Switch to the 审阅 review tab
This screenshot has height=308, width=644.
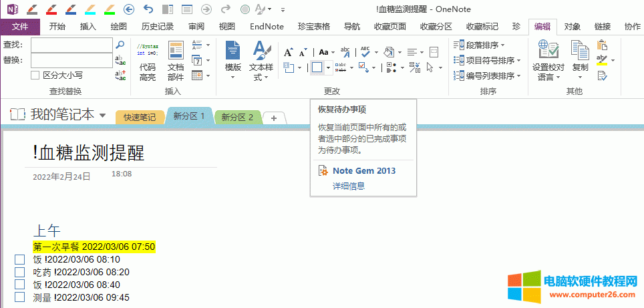click(x=196, y=27)
